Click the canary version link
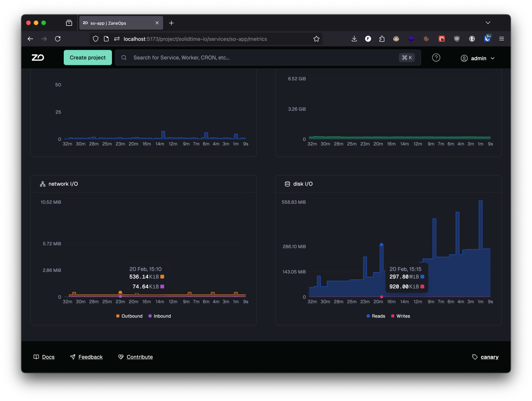Image resolution: width=532 pixels, height=401 pixels. point(490,357)
